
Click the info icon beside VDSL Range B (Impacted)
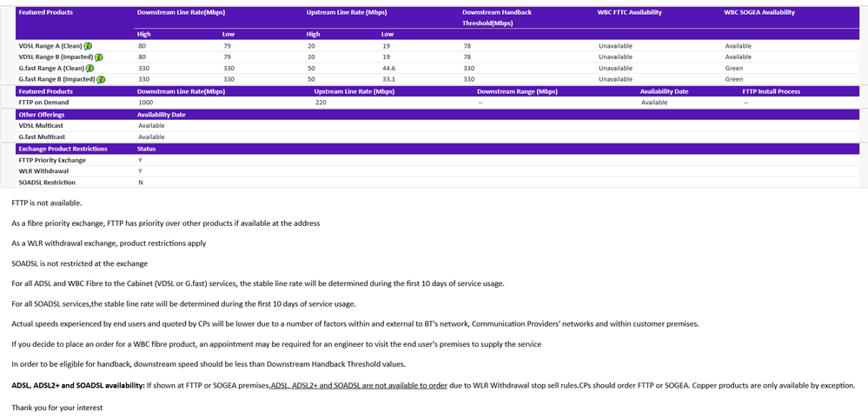[x=100, y=57]
